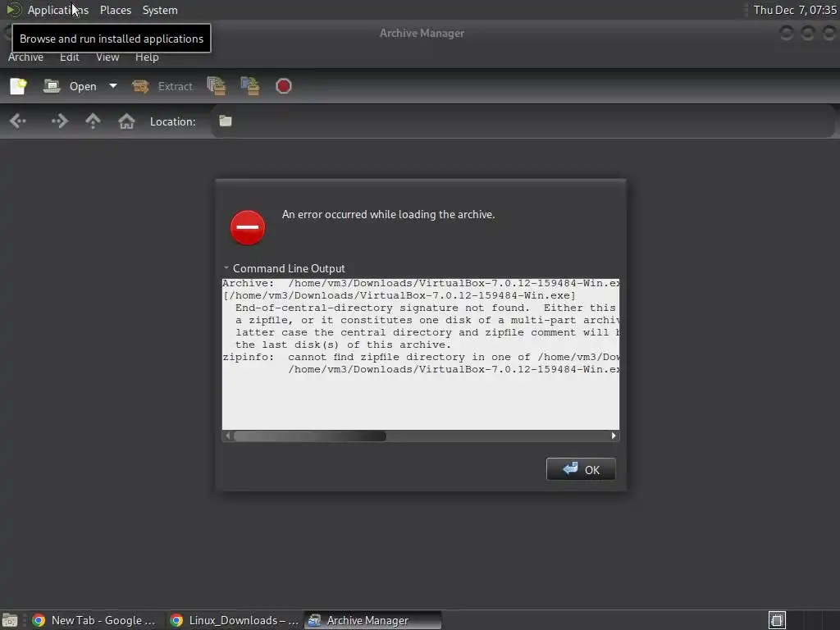Open the Applications system menu
Screen dimensions: 840x630
pyautogui.click(x=58, y=10)
